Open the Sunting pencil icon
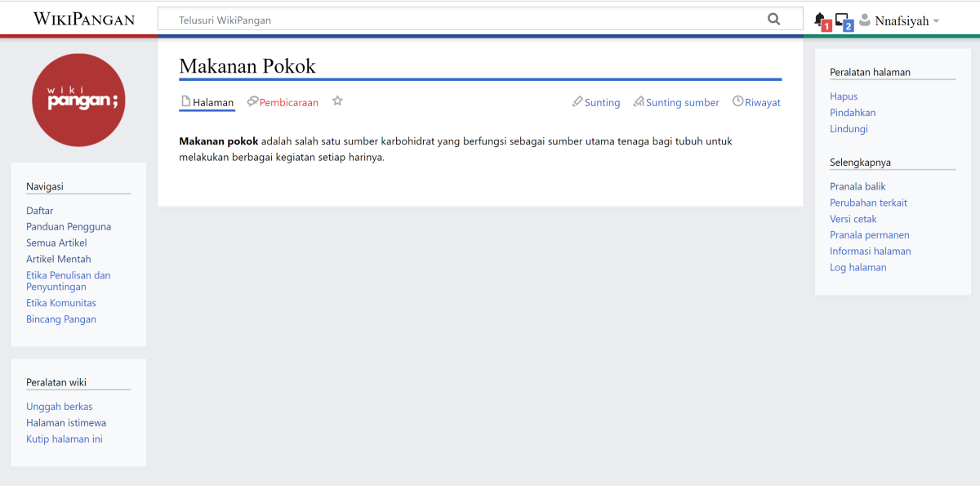980x486 pixels. pyautogui.click(x=577, y=102)
